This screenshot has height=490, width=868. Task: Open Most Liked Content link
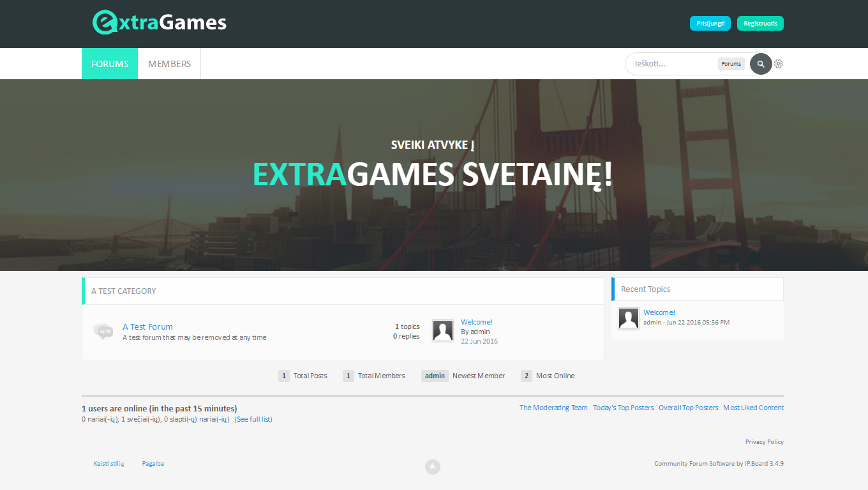[x=754, y=408]
